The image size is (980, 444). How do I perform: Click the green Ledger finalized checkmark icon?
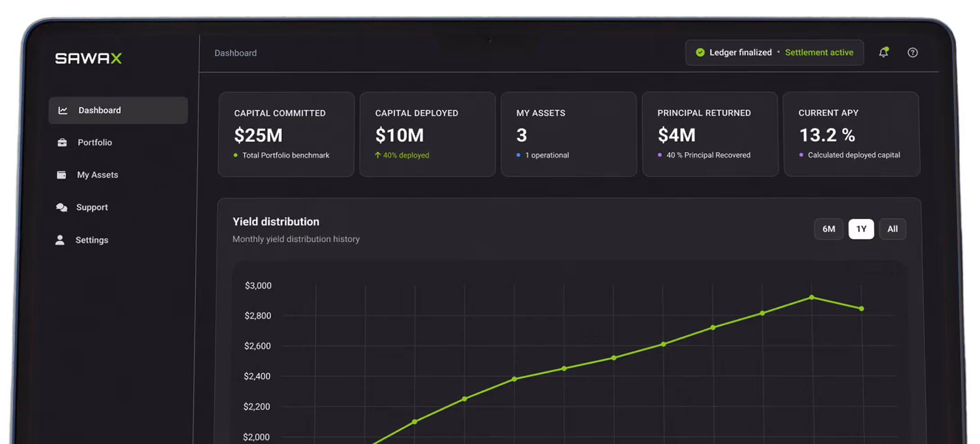click(700, 52)
